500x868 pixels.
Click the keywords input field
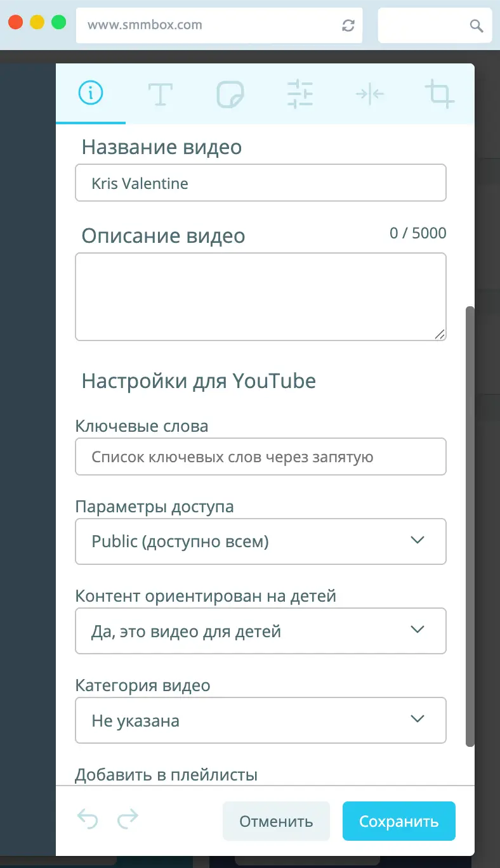[261, 457]
